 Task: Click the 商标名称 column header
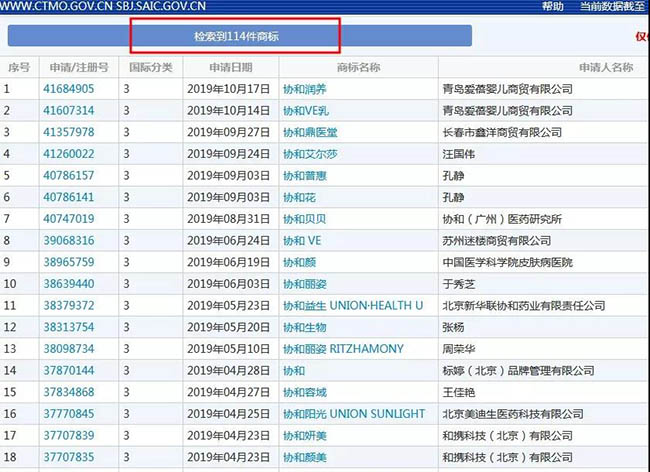point(358,67)
